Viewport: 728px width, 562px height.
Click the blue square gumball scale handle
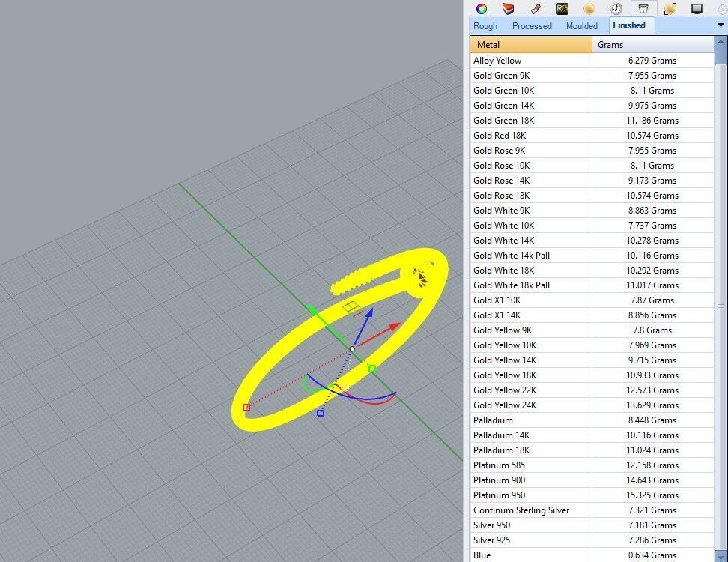(x=321, y=413)
